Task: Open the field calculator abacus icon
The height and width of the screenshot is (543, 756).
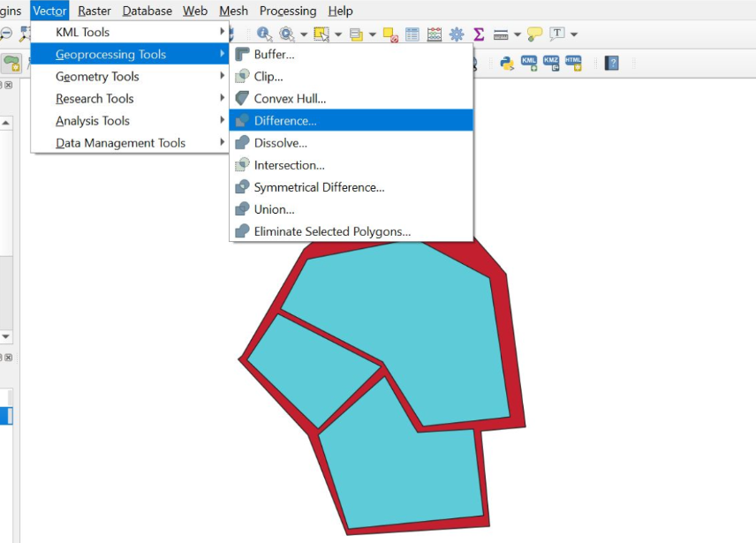Action: [x=435, y=34]
